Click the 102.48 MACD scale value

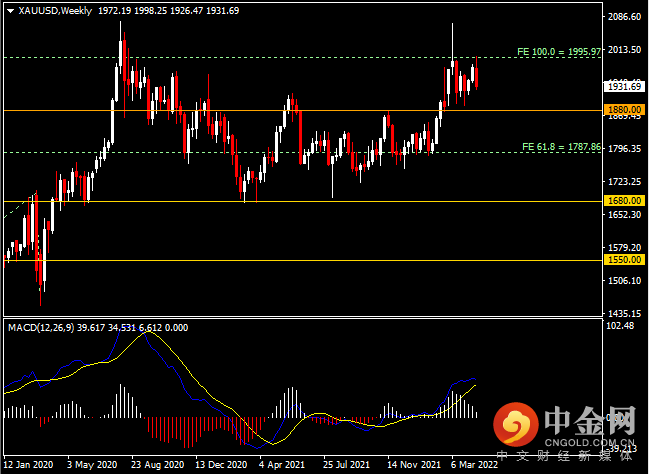(620, 326)
